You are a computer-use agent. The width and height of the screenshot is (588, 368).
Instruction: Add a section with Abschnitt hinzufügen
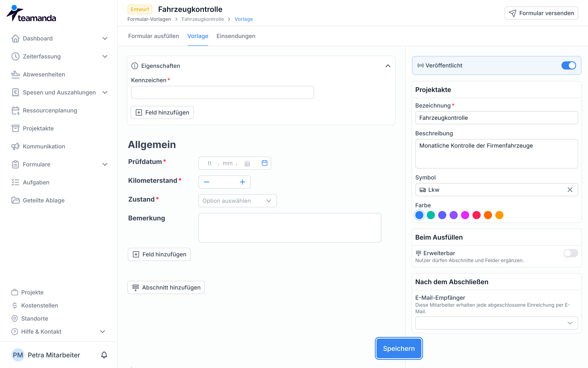pos(166,287)
